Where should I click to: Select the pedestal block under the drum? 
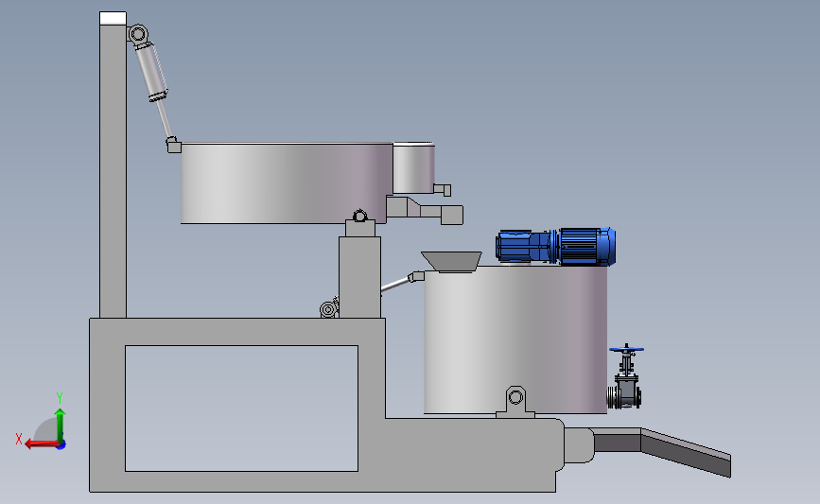tap(359, 277)
